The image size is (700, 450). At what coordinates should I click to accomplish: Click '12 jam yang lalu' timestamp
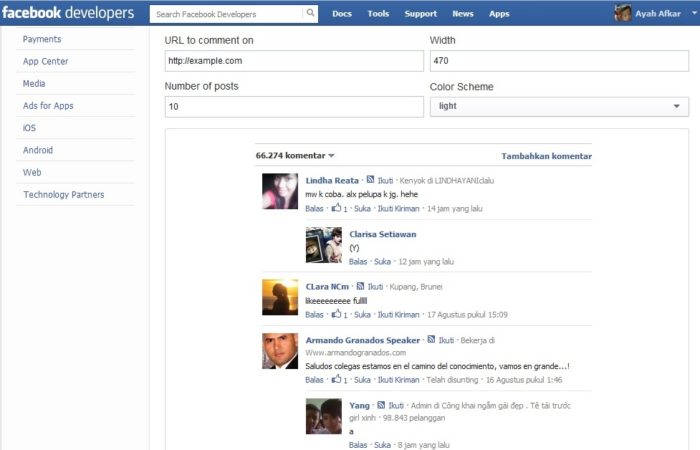[x=426, y=262]
